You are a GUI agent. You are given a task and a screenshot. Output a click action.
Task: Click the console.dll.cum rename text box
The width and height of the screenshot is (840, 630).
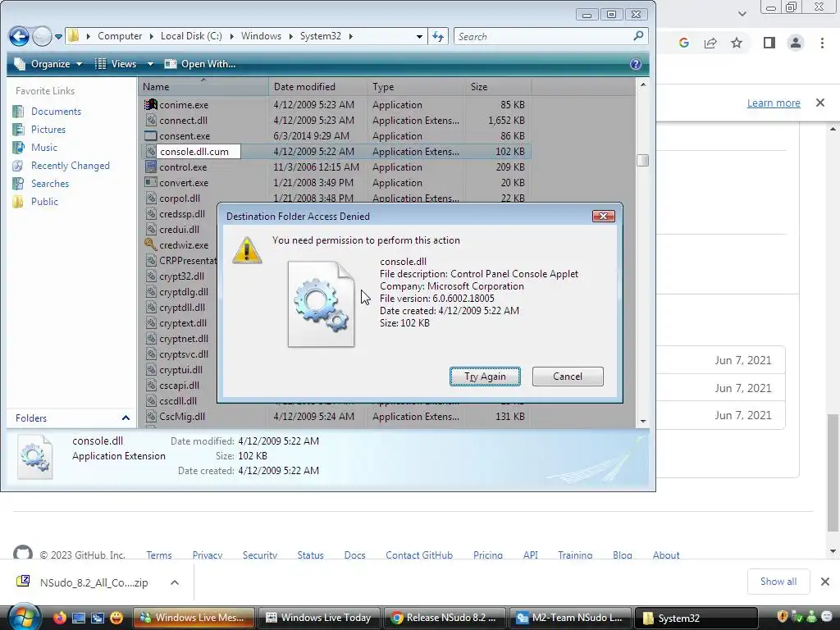[x=199, y=152]
